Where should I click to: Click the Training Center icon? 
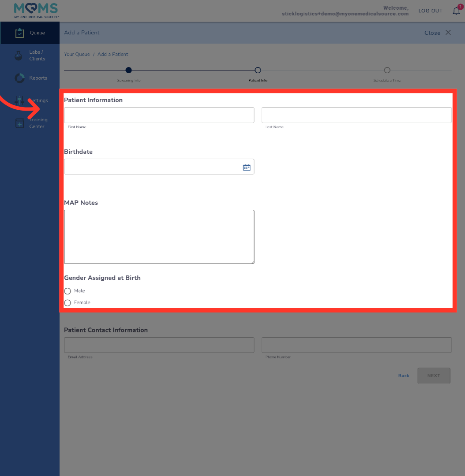[19, 123]
